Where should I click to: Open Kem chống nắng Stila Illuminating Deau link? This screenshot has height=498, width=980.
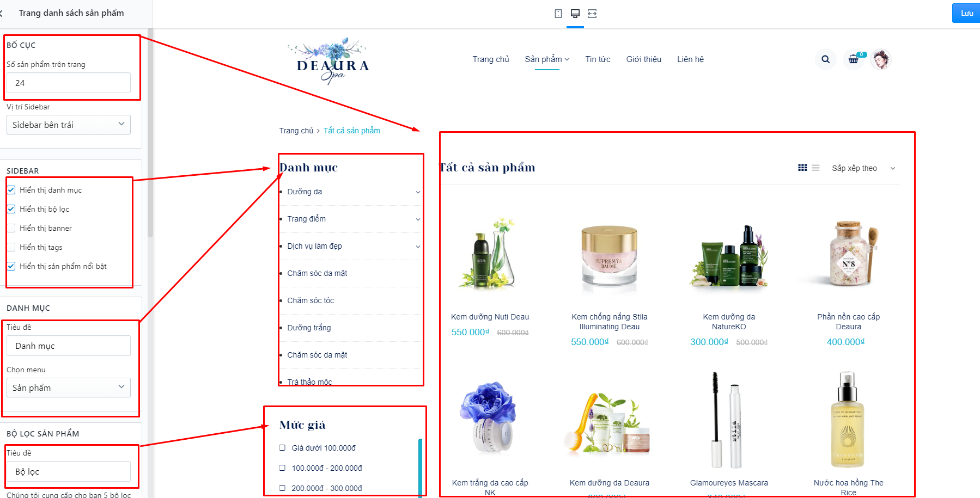[610, 322]
